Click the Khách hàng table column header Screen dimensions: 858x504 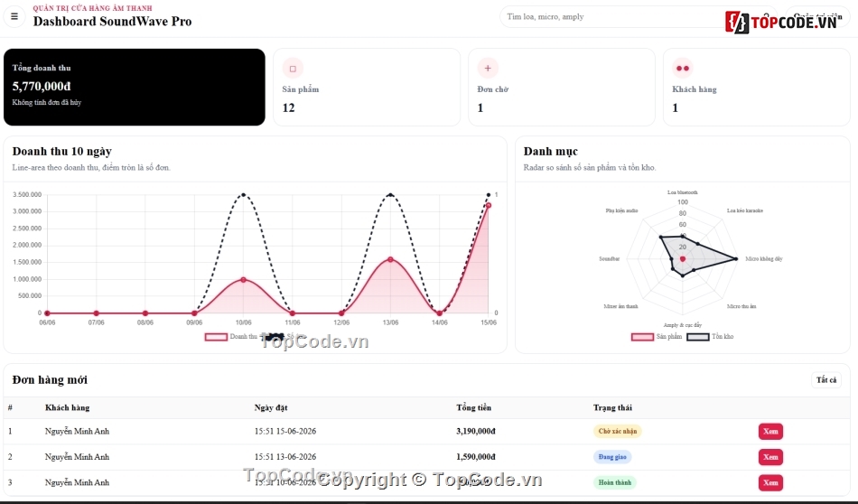(68, 407)
